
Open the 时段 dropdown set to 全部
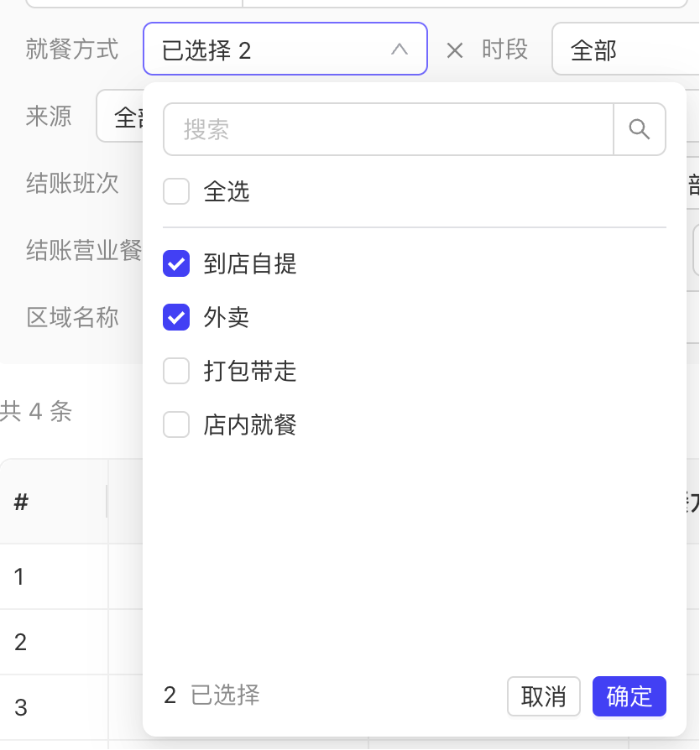point(624,50)
